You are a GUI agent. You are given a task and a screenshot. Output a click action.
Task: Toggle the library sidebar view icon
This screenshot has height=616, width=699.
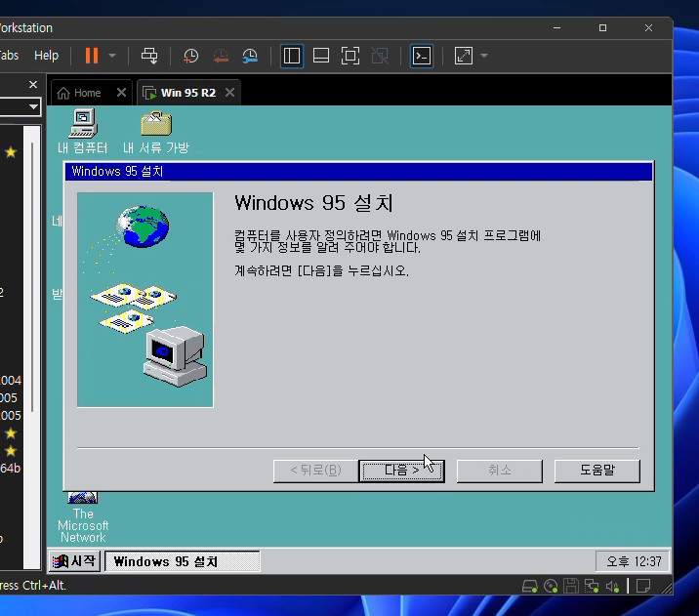tap(292, 56)
